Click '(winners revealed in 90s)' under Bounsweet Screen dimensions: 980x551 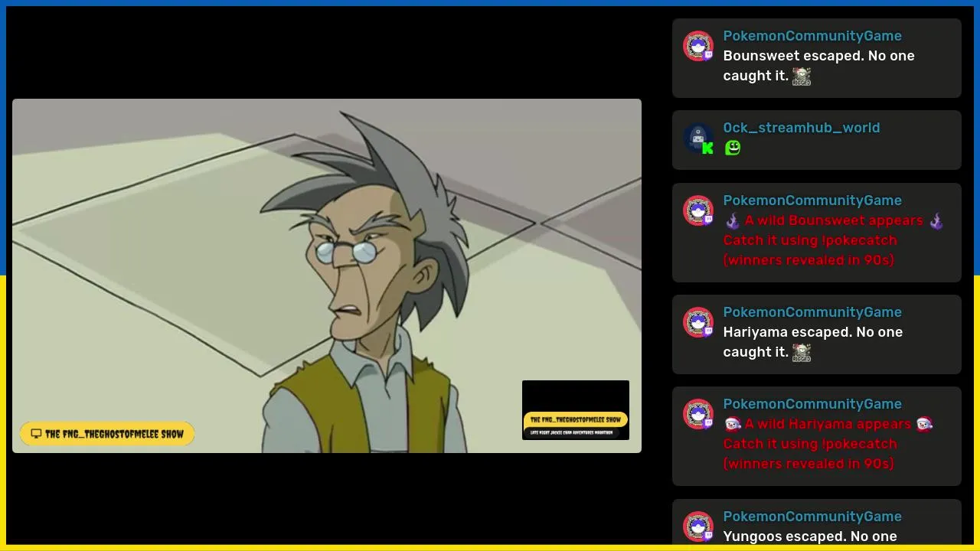(x=808, y=260)
